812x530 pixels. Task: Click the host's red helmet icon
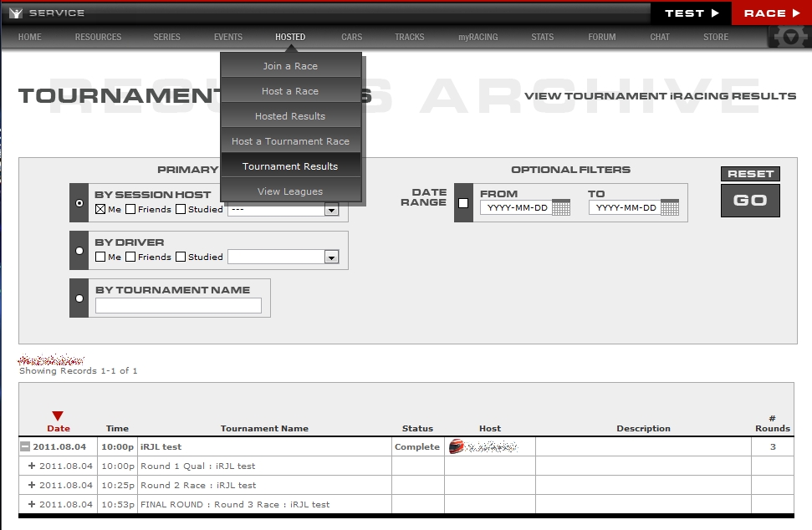(x=457, y=446)
